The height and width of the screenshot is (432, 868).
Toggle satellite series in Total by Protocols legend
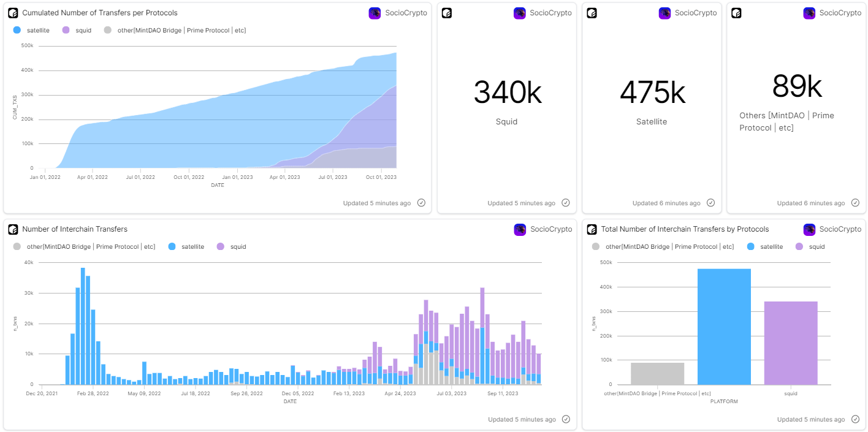(x=764, y=246)
